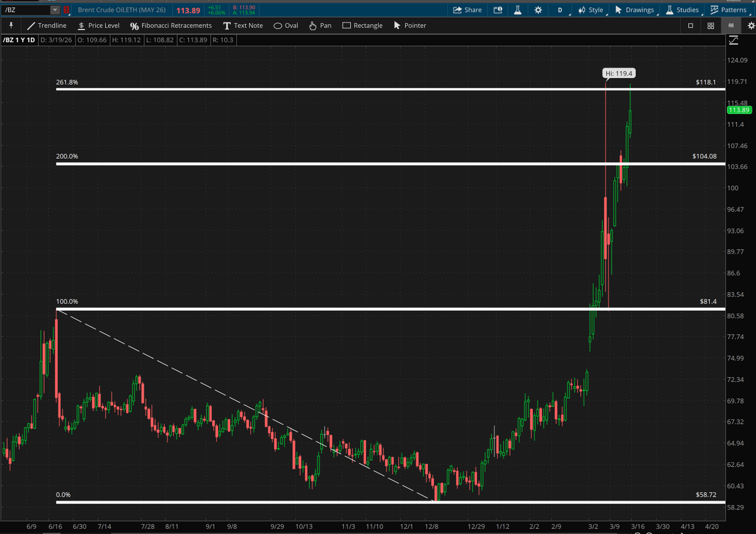The image size is (756, 534).
Task: Click the +6.06% percent change
Action: click(215, 13)
